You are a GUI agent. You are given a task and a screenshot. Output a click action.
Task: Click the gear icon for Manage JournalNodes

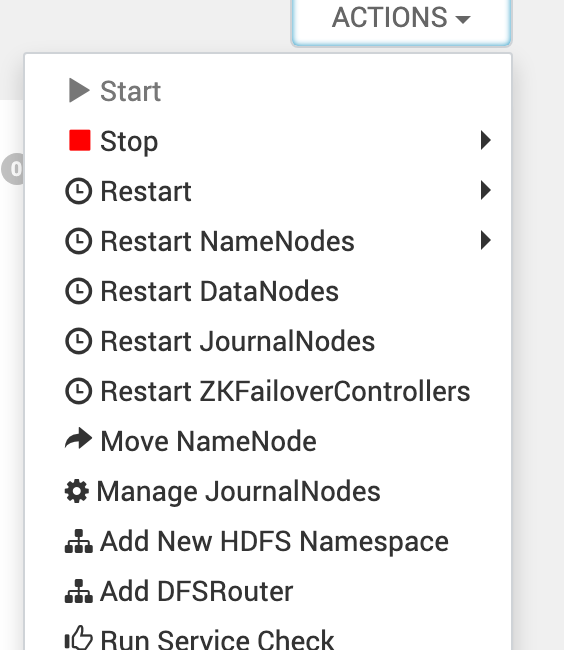77,491
